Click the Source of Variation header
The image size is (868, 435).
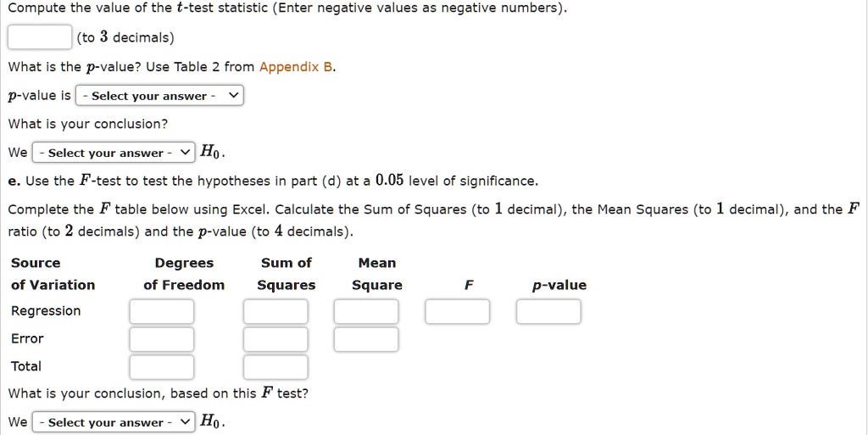(53, 274)
